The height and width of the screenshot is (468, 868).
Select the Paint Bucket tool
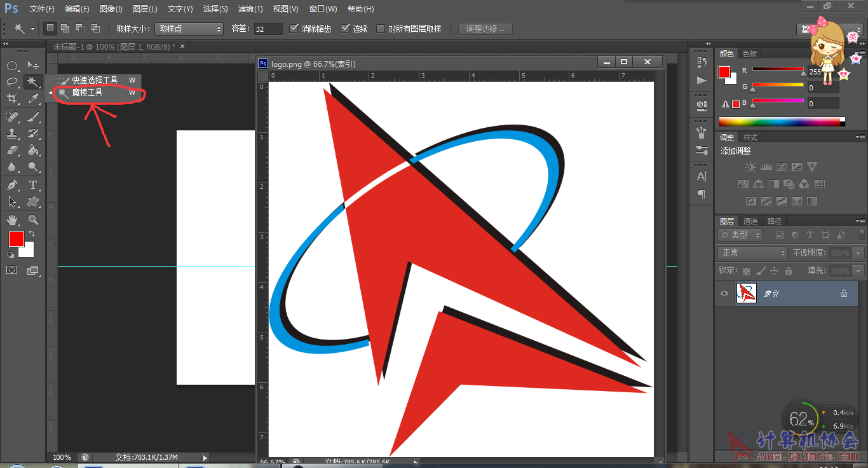[x=33, y=150]
